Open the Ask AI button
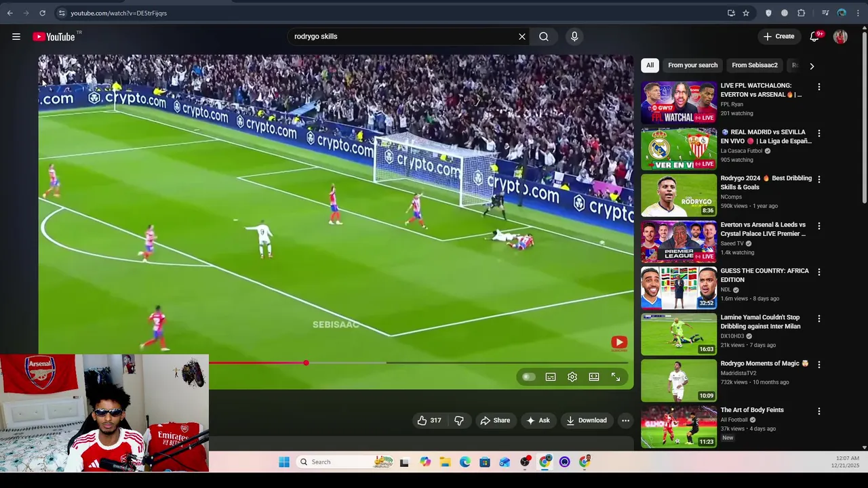 pyautogui.click(x=538, y=420)
